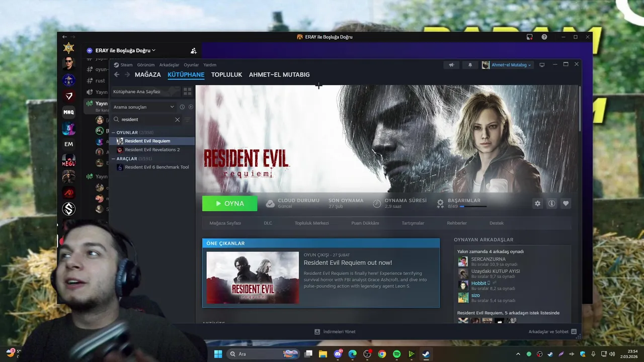This screenshot has width=644, height=362.
Task: Switch to TOPLULUK tab
Action: 226,74
